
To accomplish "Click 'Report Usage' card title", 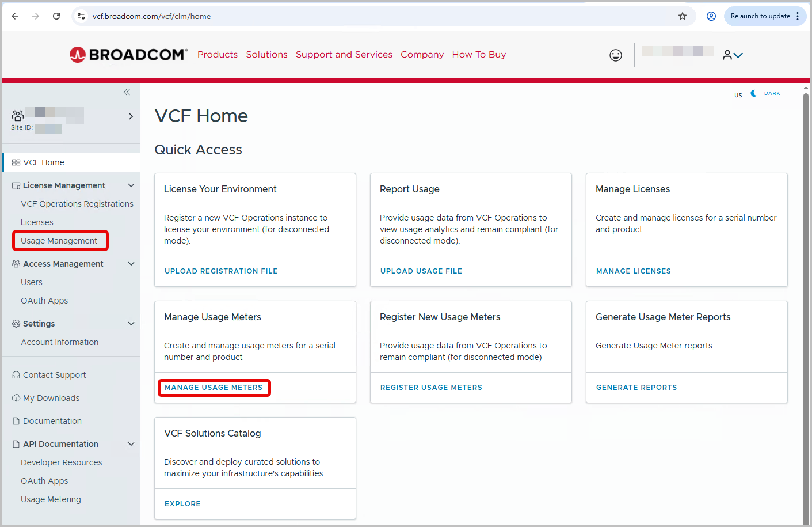I will pos(410,189).
